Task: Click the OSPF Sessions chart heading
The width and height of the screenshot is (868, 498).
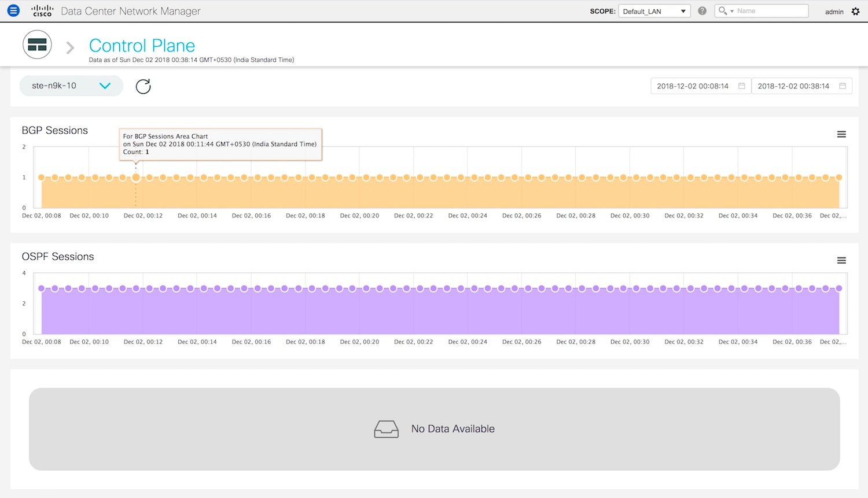Action: click(x=58, y=257)
